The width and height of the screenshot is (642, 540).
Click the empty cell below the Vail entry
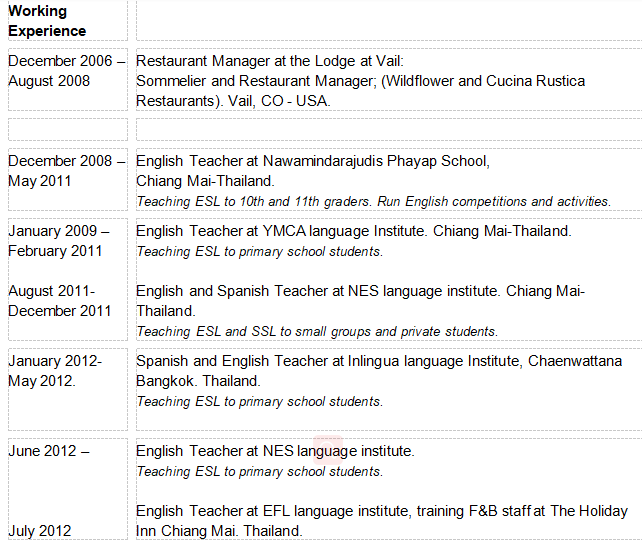click(x=388, y=129)
